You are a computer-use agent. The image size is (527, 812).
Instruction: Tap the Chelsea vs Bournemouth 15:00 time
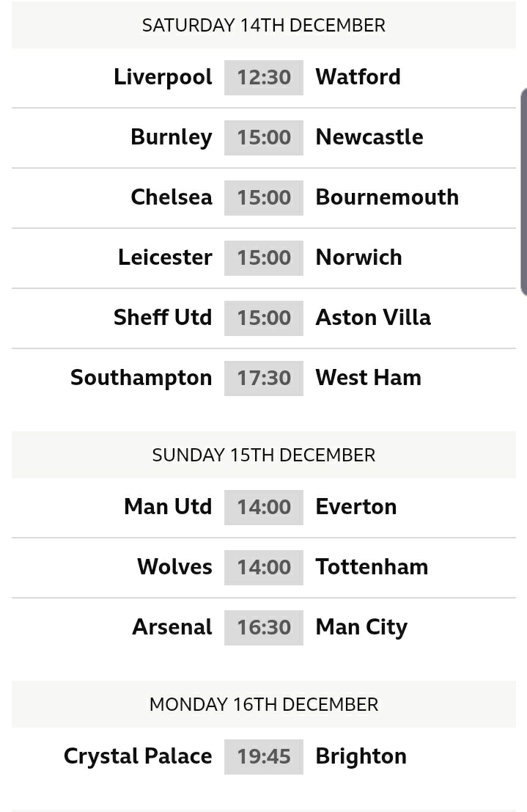[x=264, y=197]
